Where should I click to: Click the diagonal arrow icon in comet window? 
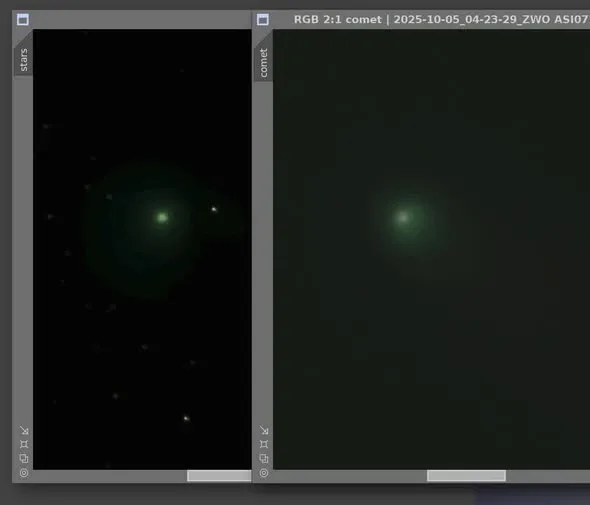coord(264,430)
